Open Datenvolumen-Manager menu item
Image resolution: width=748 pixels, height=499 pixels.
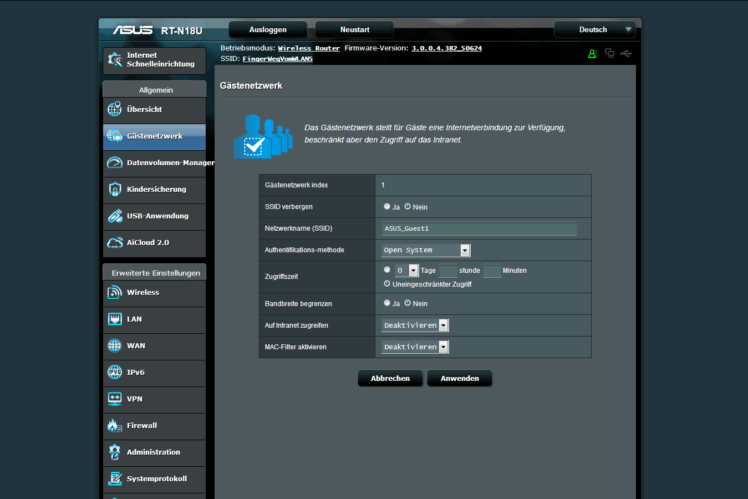click(155, 163)
